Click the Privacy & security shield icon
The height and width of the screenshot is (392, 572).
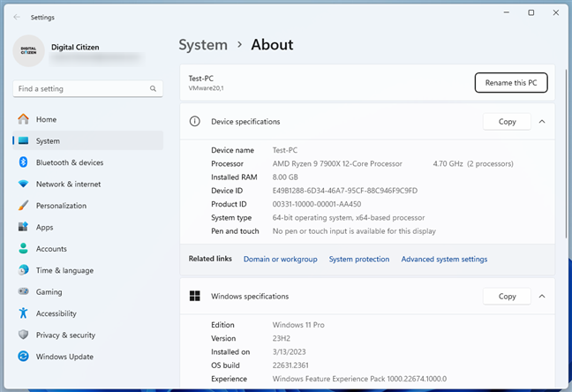point(23,335)
